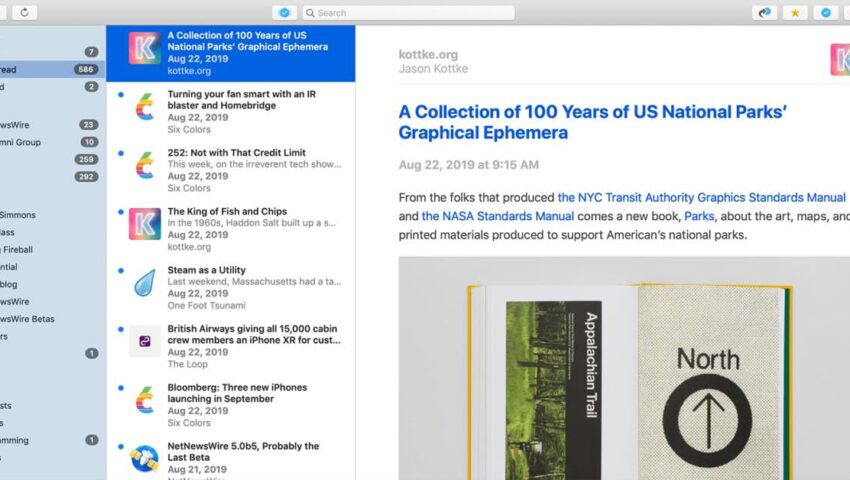Click One Foot Tsunami source label
Viewport: 850px width, 480px height.
pos(206,305)
